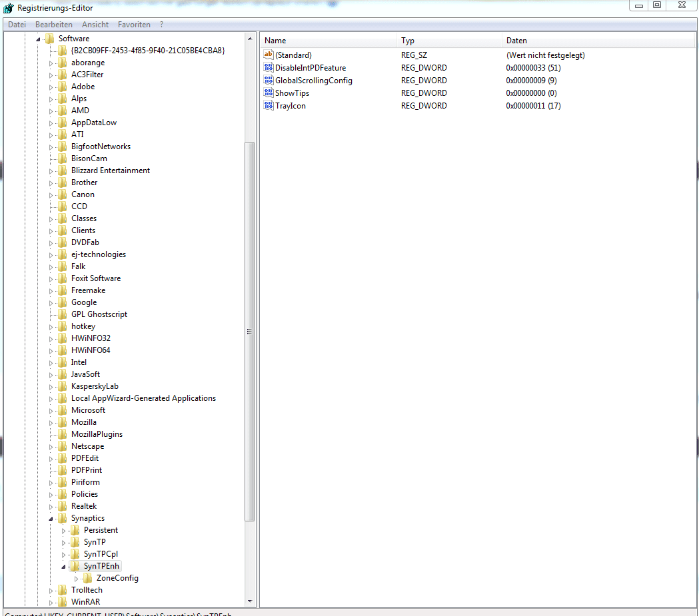Click the (Standard) string value icon
The width and height of the screenshot is (699, 616).
[x=268, y=55]
